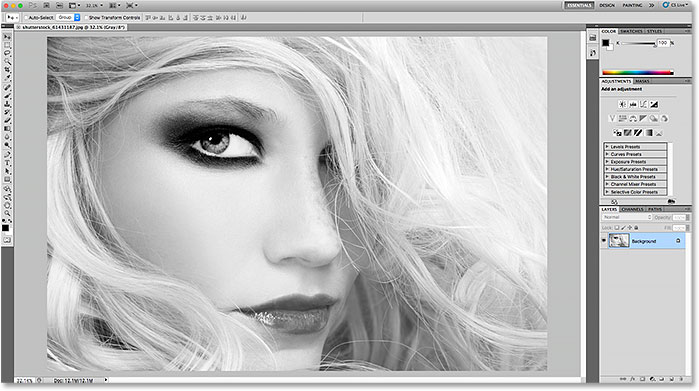Switch to the Channels tab
Screen dimensions: 699x391
click(x=632, y=209)
